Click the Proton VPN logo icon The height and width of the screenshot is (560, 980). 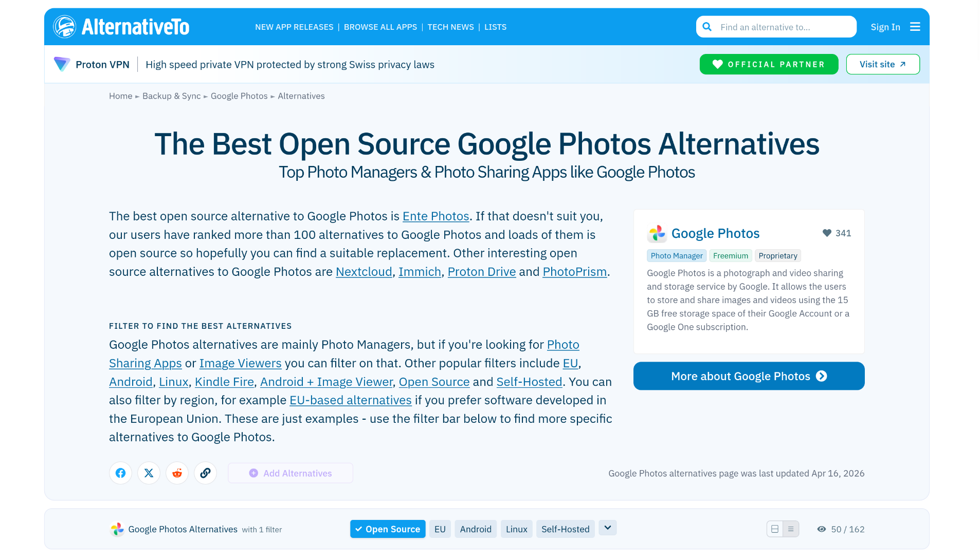pyautogui.click(x=62, y=64)
